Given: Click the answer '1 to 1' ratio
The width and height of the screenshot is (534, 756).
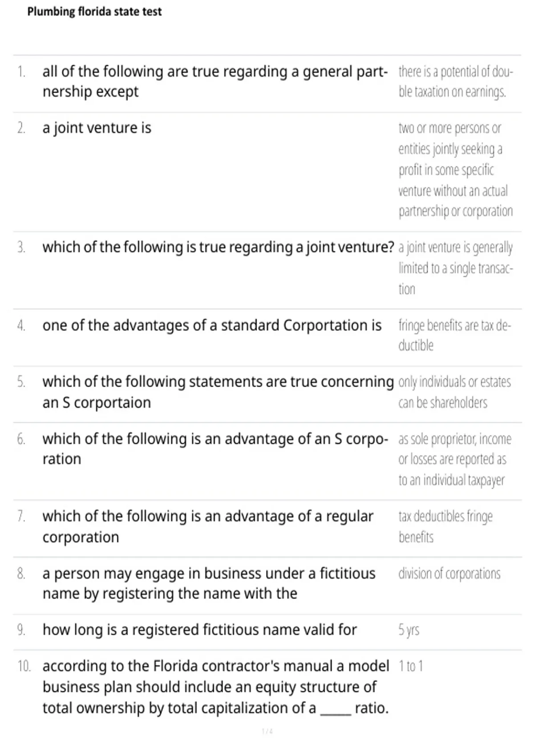Looking at the screenshot, I should (x=411, y=666).
